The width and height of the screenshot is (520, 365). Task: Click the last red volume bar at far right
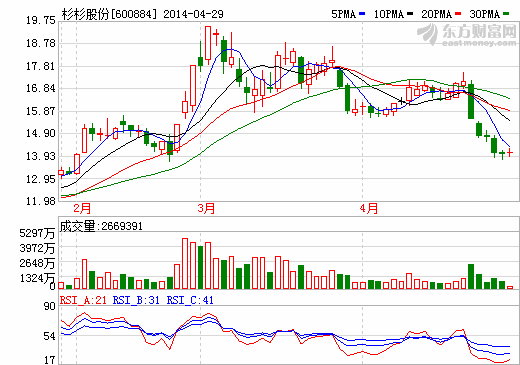(510, 287)
